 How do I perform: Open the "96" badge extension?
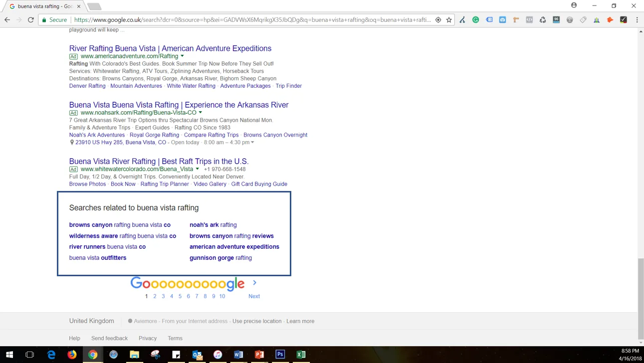pos(557,19)
